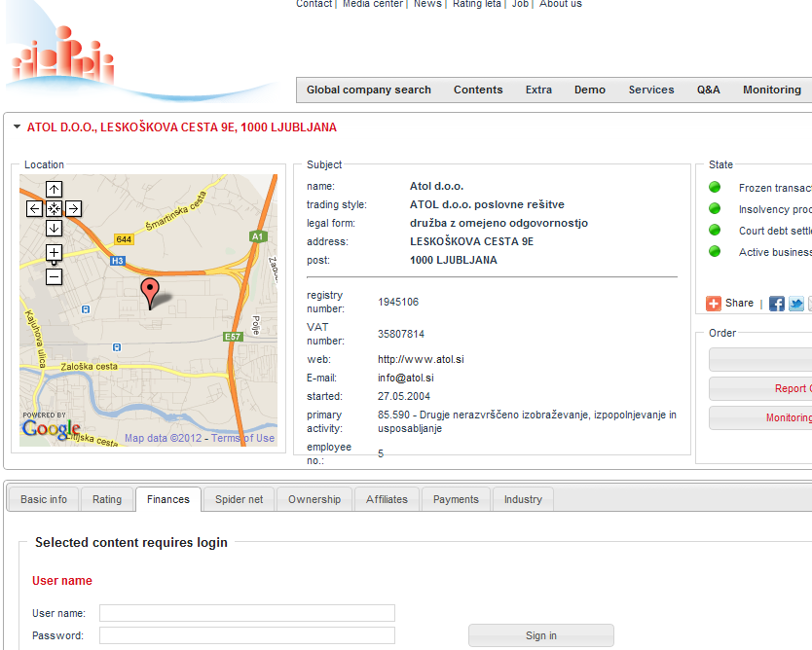The width and height of the screenshot is (812, 650).
Task: Collapse the ATOL D.O.O. company header
Action: pyautogui.click(x=17, y=126)
